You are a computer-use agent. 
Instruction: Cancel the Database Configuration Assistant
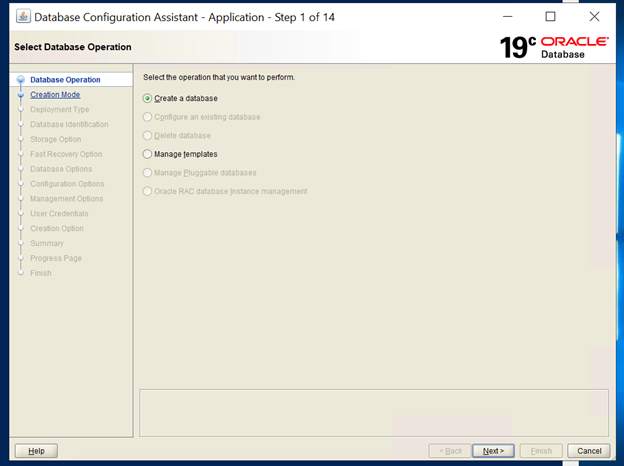click(x=589, y=451)
